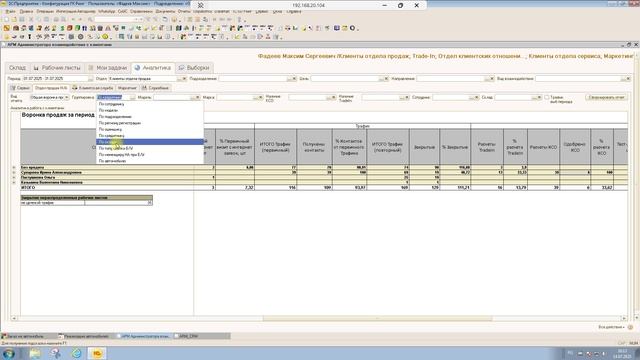Screen dimensions: 640x360
Task: Expand the Без продавца row
Action: (14, 167)
